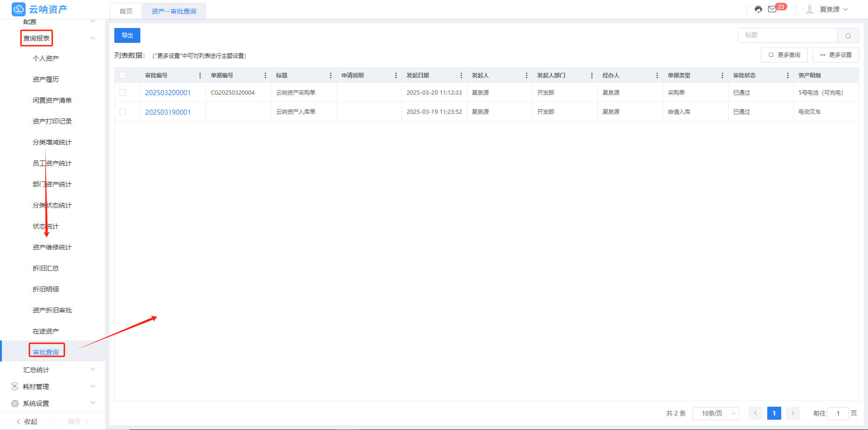The height and width of the screenshot is (430, 868).
Task: Open the customer service headset icon
Action: (x=758, y=9)
